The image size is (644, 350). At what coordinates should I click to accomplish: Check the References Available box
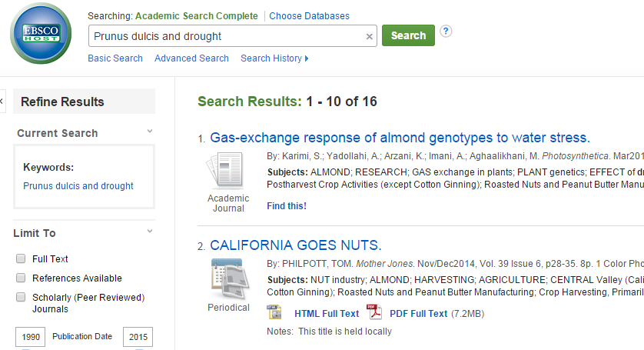coord(21,278)
